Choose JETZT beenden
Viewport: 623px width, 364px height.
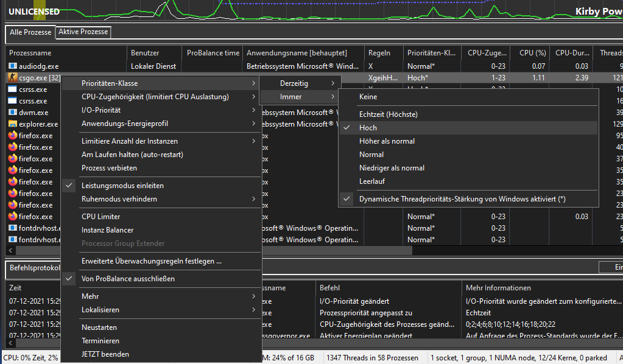pos(161,354)
